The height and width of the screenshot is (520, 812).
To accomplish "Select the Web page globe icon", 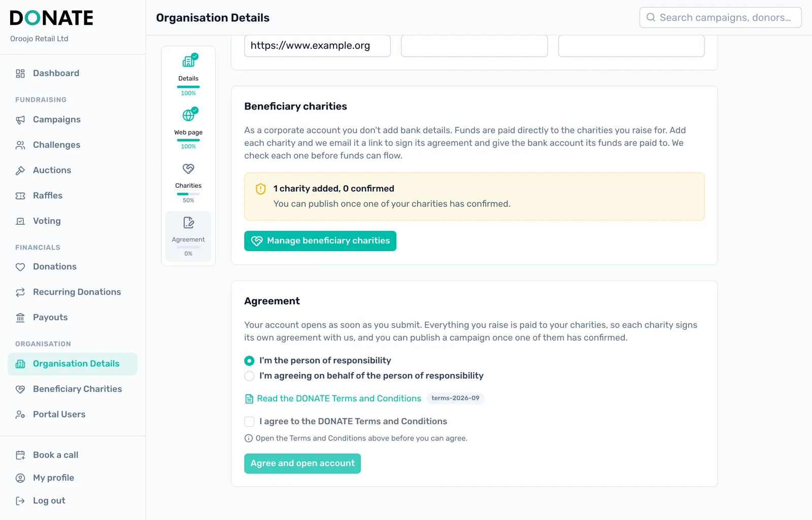I will coord(189,115).
